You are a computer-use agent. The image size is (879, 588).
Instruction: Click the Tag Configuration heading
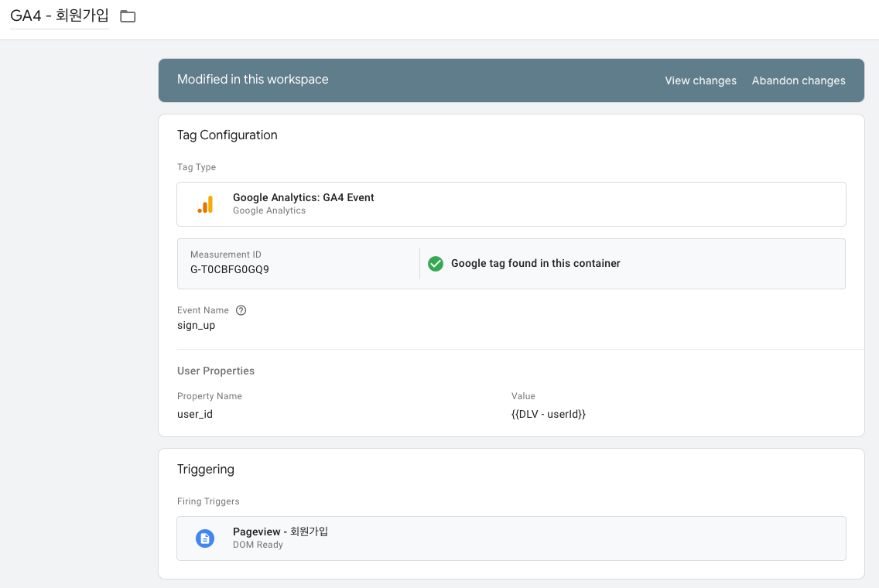coord(227,135)
